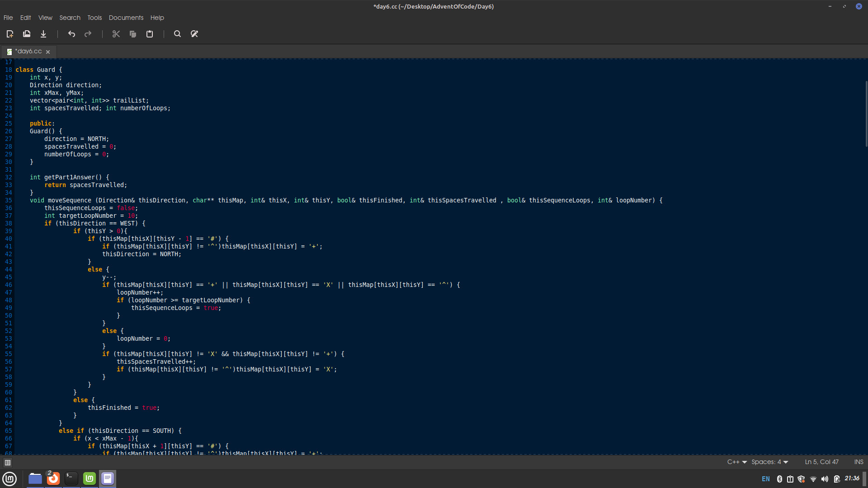Open the Search menu
868x488 pixels.
click(70, 18)
